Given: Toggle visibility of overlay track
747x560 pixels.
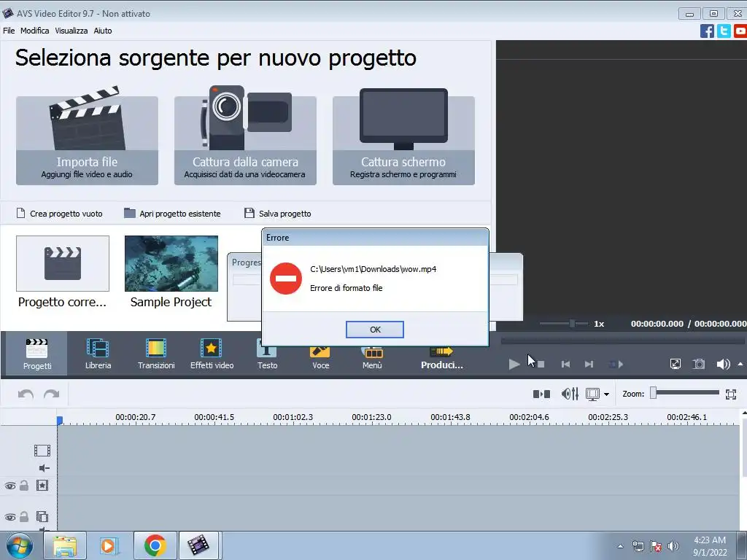Looking at the screenshot, I should click(10, 517).
